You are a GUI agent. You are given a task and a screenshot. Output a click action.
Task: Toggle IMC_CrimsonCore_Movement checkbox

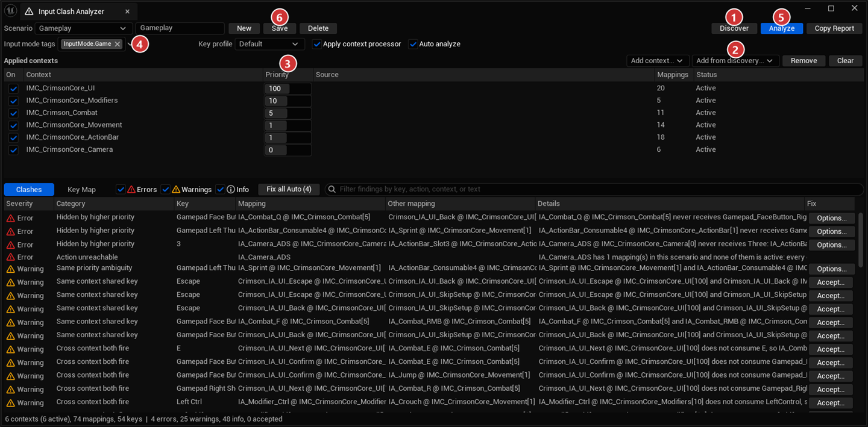click(x=13, y=125)
